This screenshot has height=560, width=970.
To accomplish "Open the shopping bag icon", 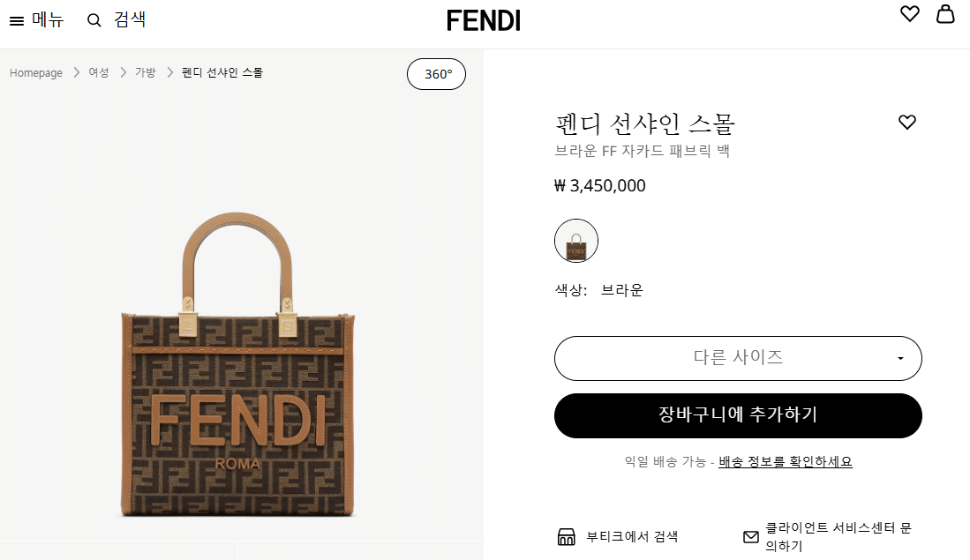I will [x=945, y=14].
